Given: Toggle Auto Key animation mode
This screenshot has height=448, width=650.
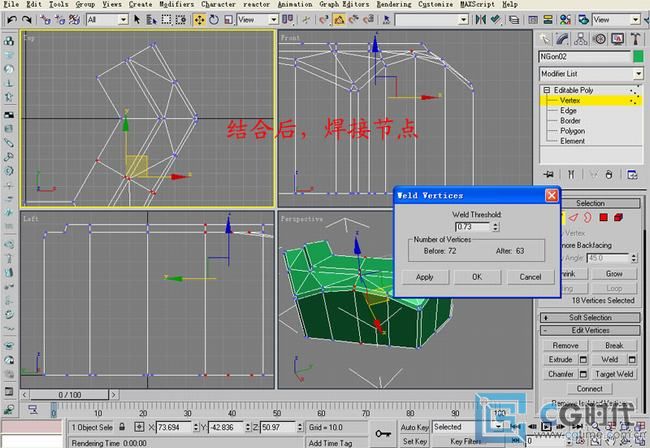Looking at the screenshot, I should click(415, 427).
